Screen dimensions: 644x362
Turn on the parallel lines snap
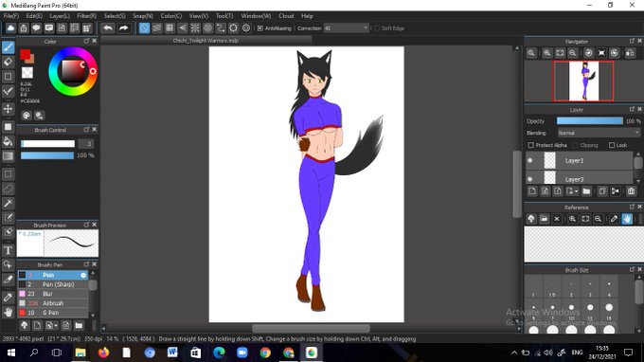[x=157, y=28]
